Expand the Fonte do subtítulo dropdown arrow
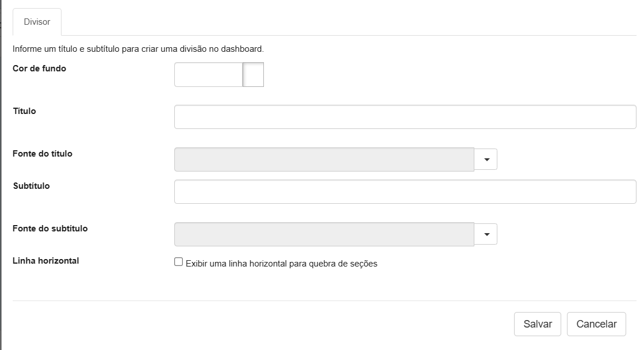This screenshot has height=350, width=644. point(486,234)
